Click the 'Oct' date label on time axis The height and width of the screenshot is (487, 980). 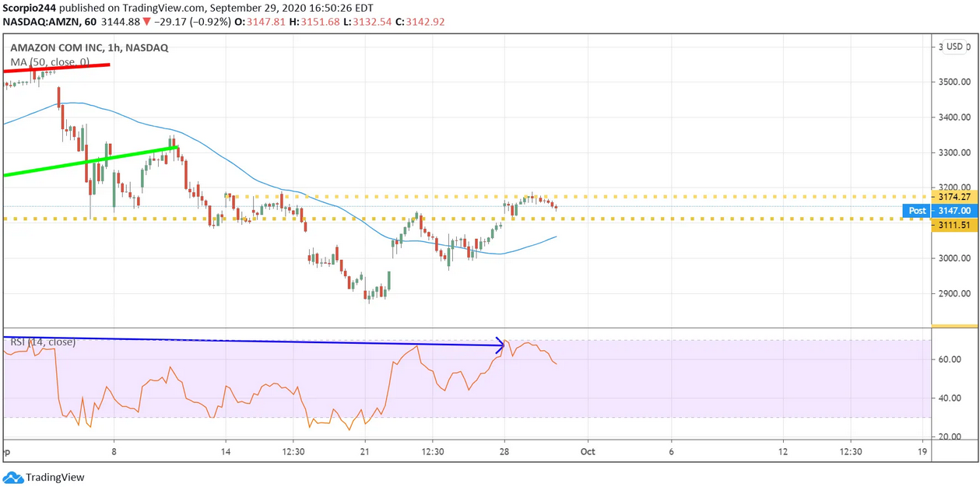[588, 451]
